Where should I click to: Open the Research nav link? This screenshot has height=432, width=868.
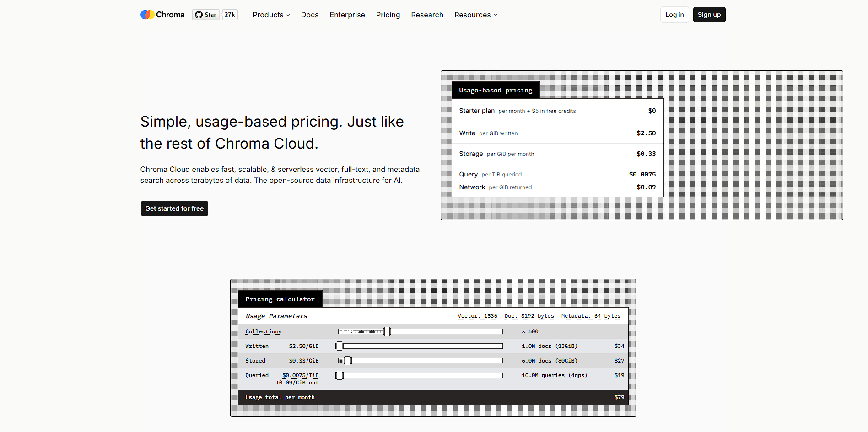point(427,15)
